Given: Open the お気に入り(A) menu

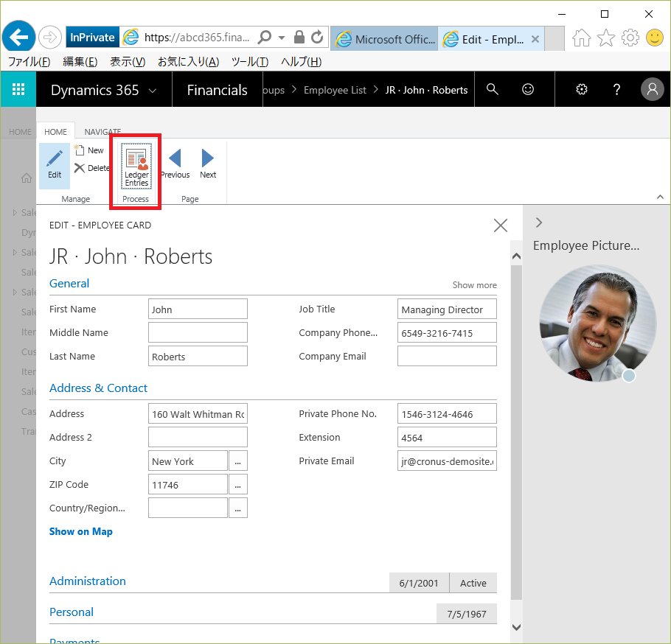Looking at the screenshot, I should click(x=188, y=62).
